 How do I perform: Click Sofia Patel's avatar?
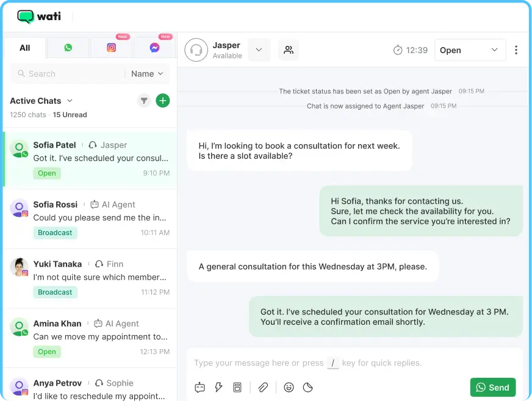click(x=19, y=148)
